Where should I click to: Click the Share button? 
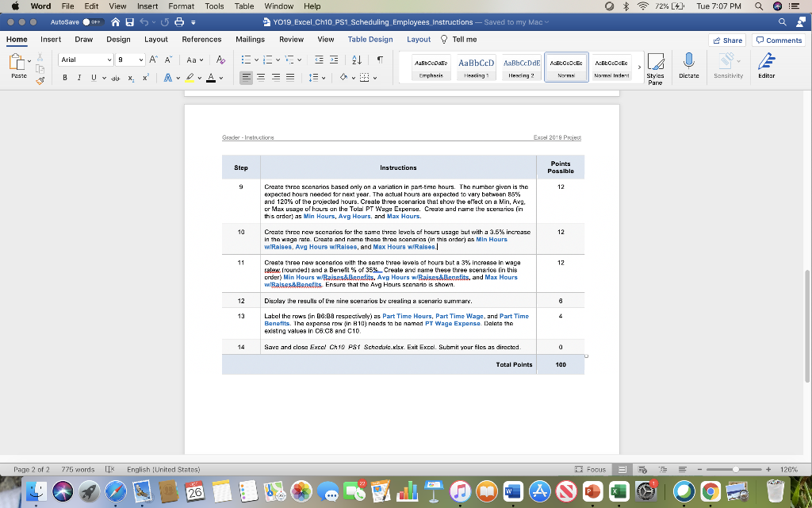[x=726, y=40]
